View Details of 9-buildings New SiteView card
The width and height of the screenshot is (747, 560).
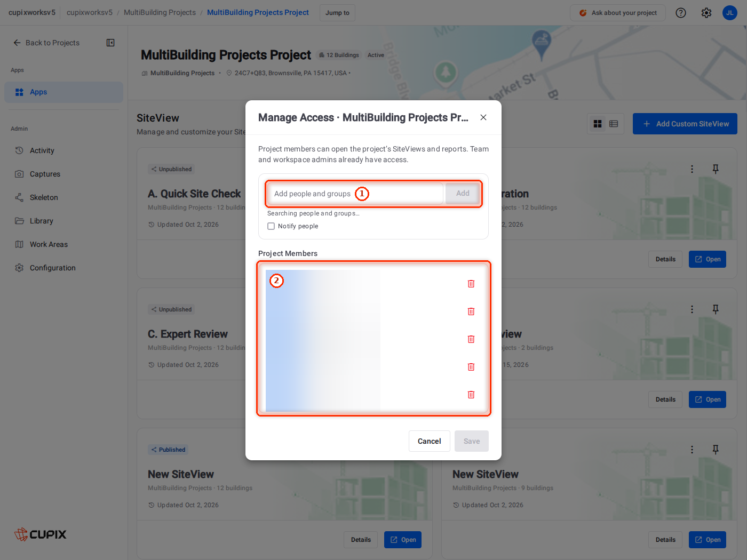(665, 540)
